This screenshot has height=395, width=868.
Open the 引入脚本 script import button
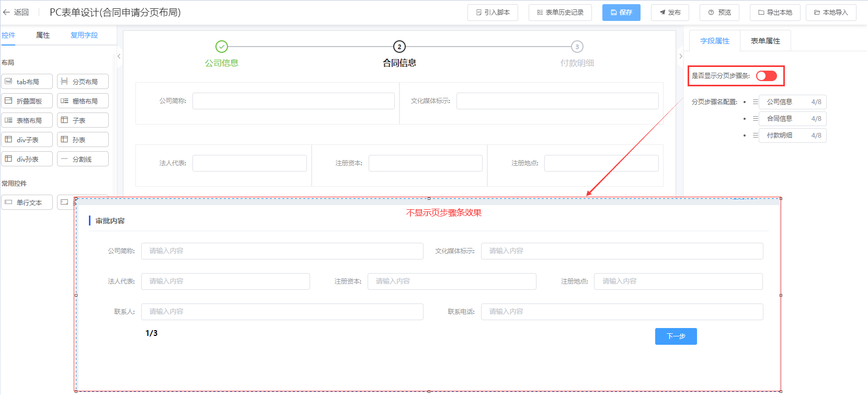pos(493,13)
